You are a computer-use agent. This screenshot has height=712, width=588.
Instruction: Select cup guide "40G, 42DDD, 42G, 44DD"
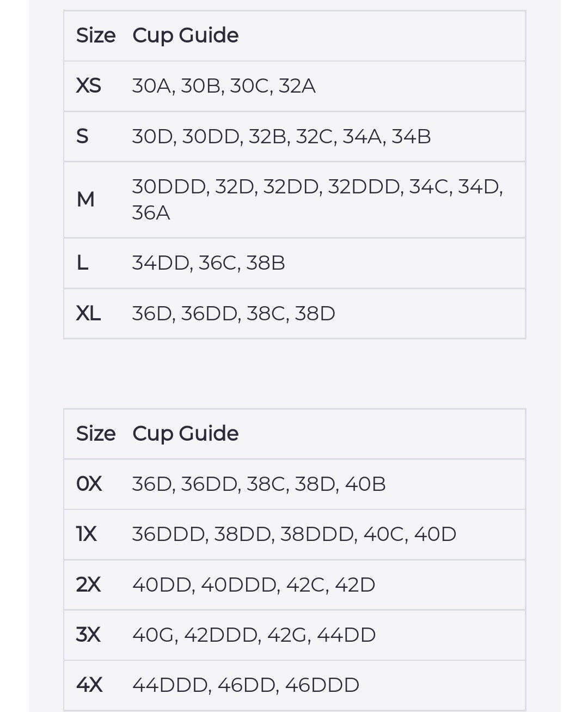pos(254,635)
